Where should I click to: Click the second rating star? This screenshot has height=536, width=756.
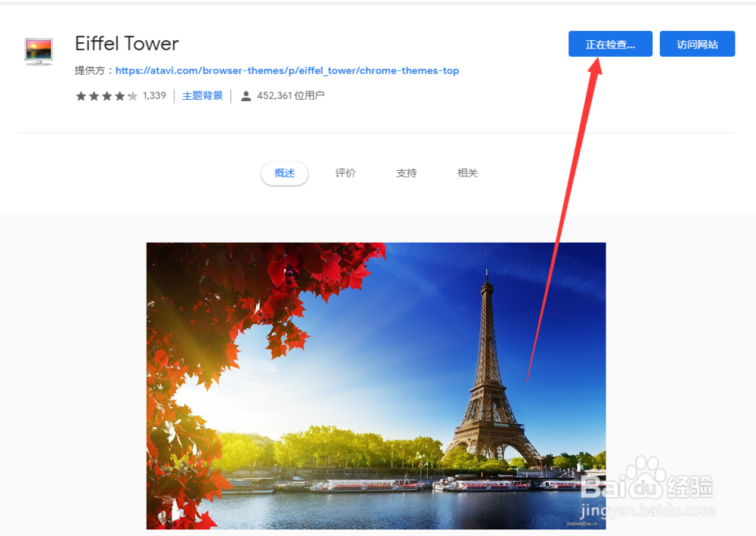coord(94,96)
